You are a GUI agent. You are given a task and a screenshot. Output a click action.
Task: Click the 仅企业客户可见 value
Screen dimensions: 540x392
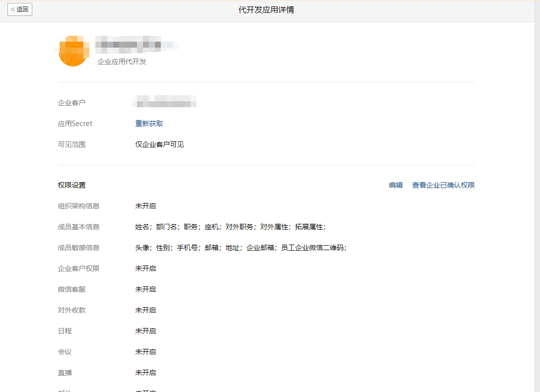tap(159, 144)
